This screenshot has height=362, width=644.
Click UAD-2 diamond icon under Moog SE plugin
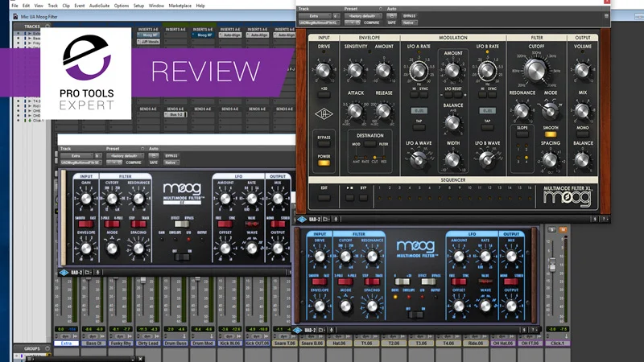coord(64,272)
